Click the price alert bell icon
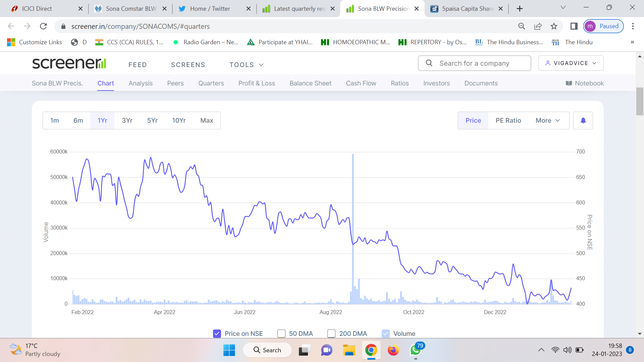This screenshot has height=362, width=644. (x=583, y=120)
